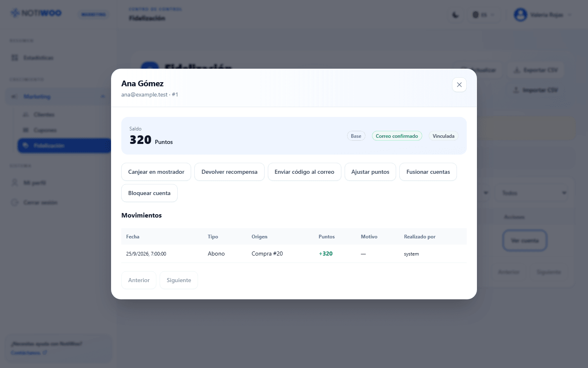Click the Estadísticas sidebar icon

point(15,58)
